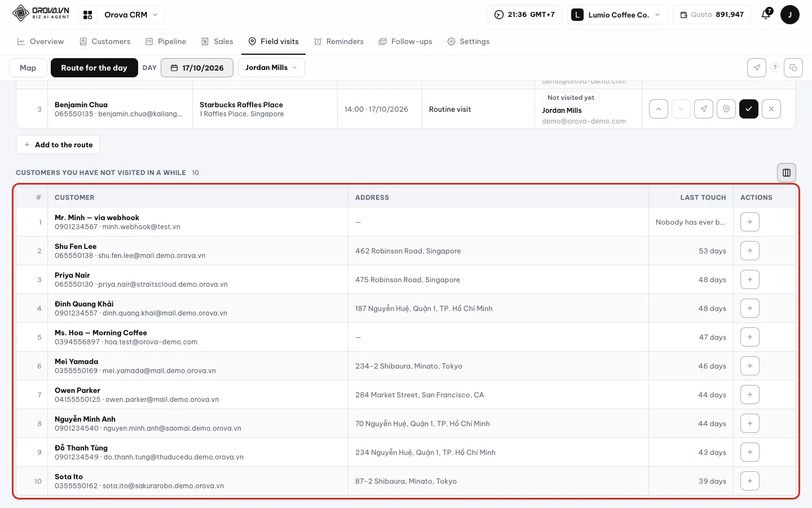Add Mr. Minh to the route with plus
This screenshot has height=508, width=812.
tap(750, 222)
